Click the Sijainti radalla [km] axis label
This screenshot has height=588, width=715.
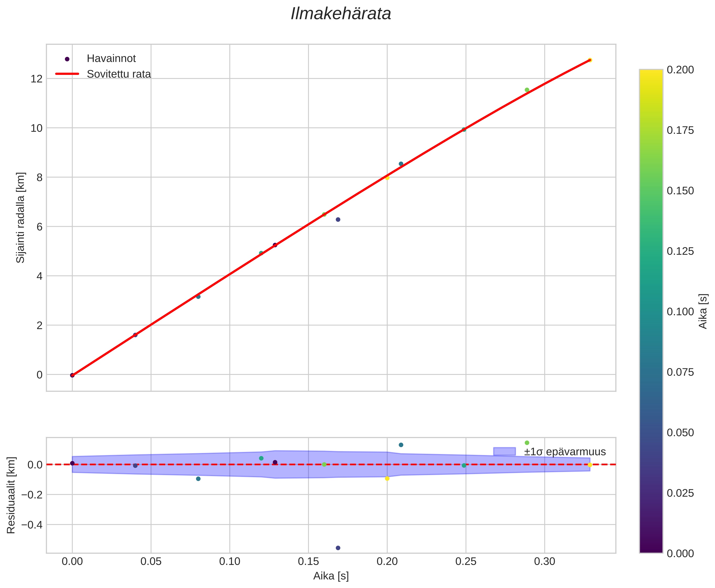[20, 218]
